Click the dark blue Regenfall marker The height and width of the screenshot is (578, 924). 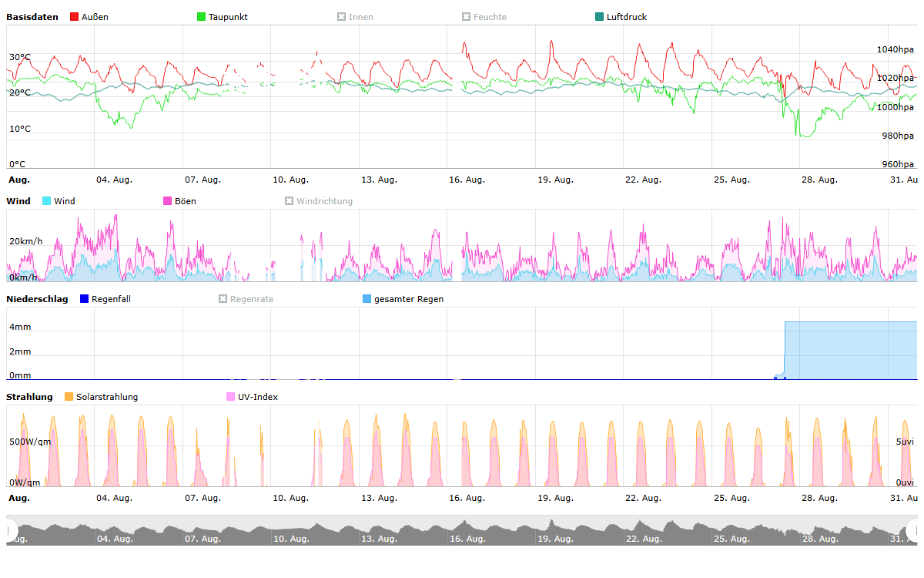click(x=85, y=299)
